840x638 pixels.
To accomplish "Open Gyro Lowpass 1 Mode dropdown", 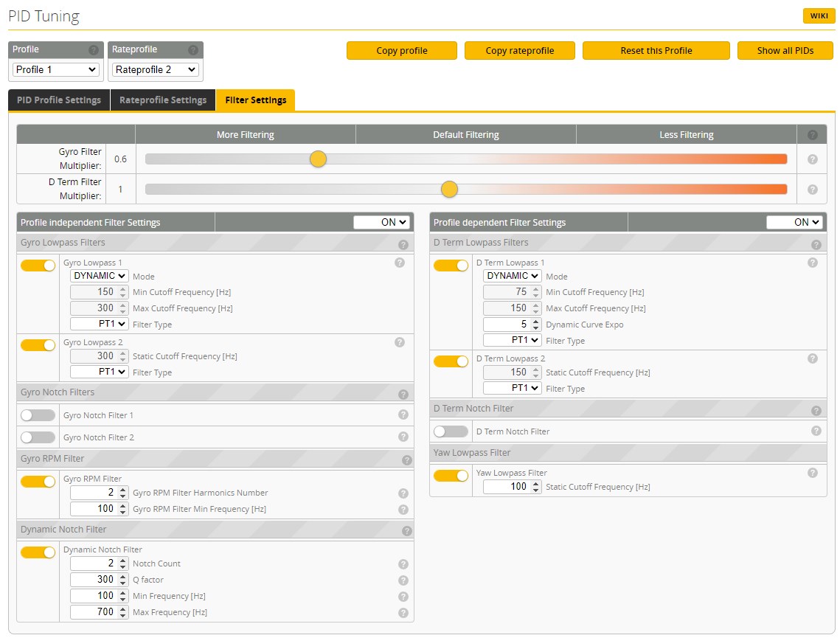I will [99, 276].
